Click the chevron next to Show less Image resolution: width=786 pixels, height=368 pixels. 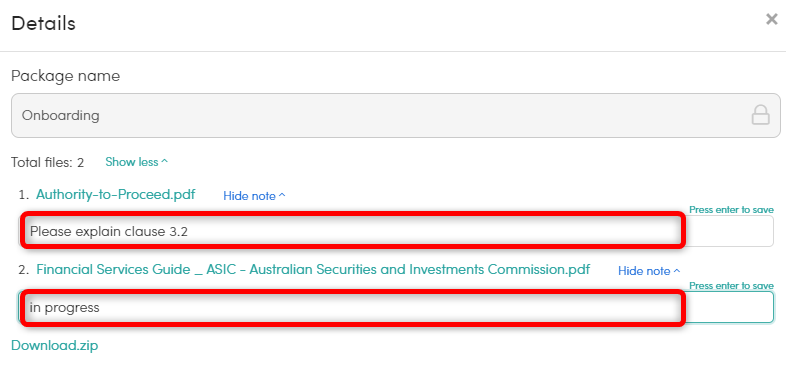[164, 162]
